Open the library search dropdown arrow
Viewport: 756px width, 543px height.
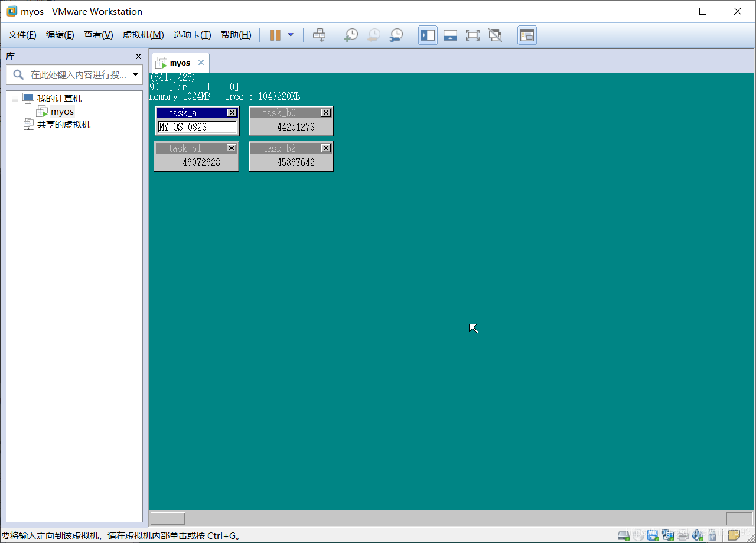(x=136, y=75)
